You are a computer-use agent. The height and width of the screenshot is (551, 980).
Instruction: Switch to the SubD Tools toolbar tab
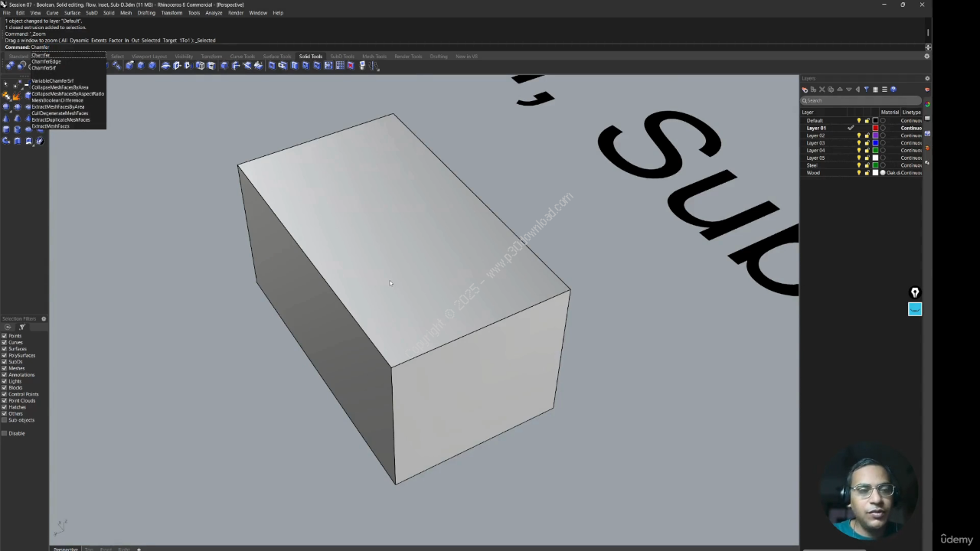coord(341,57)
